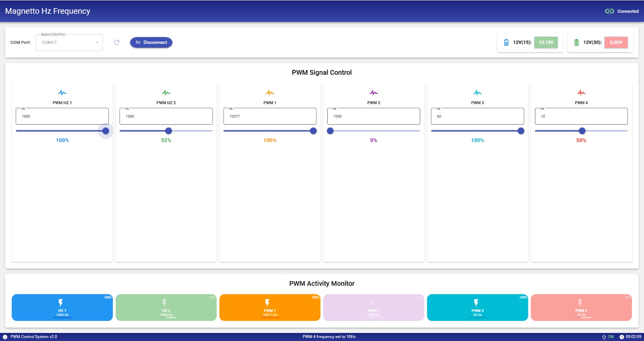Click the 12V(30) battery icon
The width and height of the screenshot is (644, 341).
(576, 42)
